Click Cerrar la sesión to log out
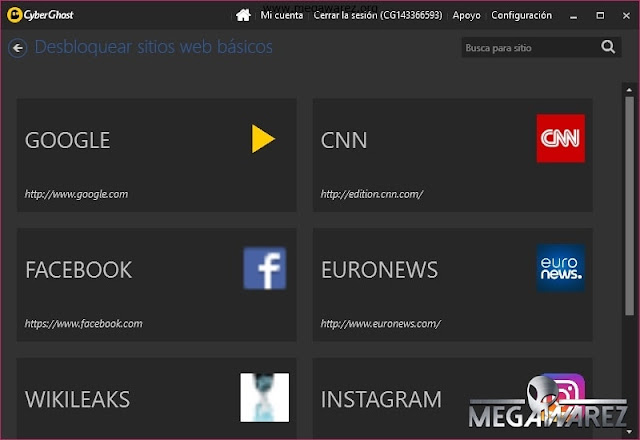The height and width of the screenshot is (440, 640). pyautogui.click(x=378, y=16)
